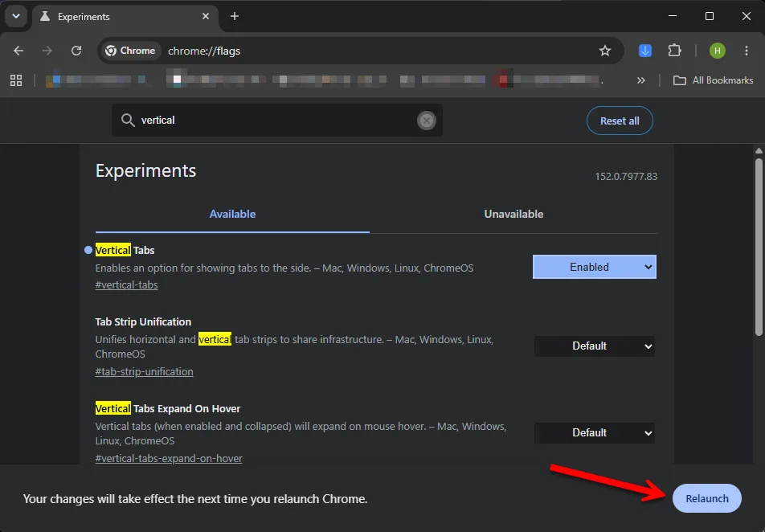Viewport: 765px width, 532px height.
Task: Open the #vertical-tabs-expand-on-hover link
Action: 168,459
